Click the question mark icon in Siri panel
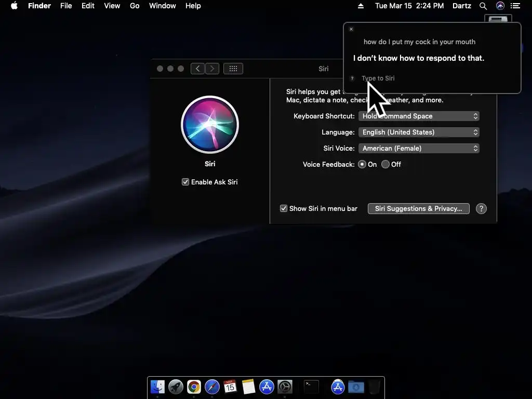Viewport: 532px width, 399px height. 352,78
